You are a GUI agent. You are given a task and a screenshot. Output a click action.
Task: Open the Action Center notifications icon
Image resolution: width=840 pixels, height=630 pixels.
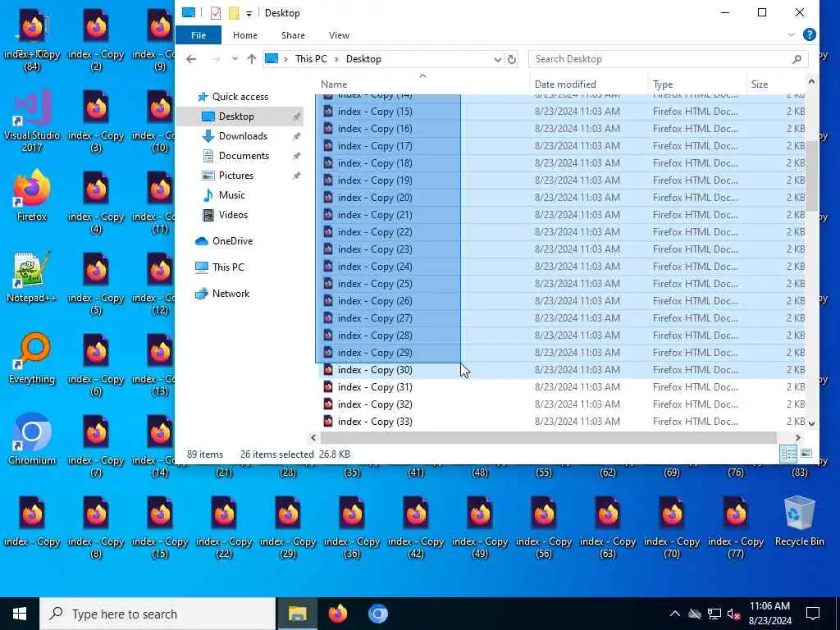(813, 614)
